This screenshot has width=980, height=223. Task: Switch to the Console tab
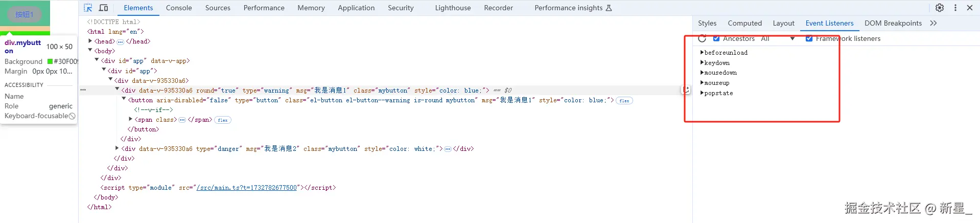coord(179,8)
